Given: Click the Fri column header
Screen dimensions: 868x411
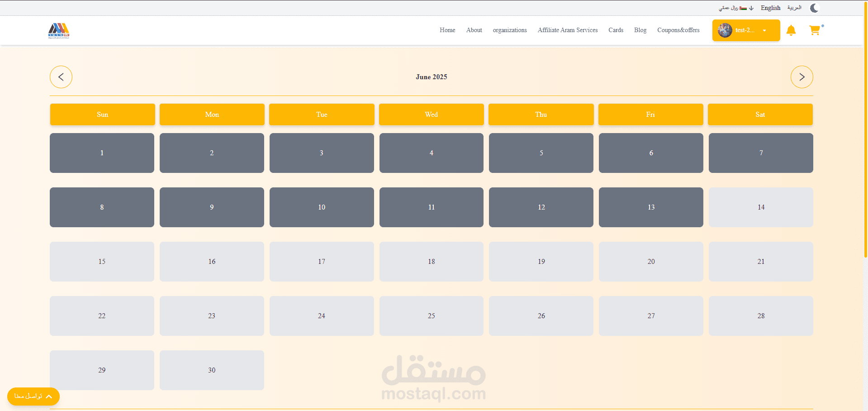Looking at the screenshot, I should tap(651, 115).
